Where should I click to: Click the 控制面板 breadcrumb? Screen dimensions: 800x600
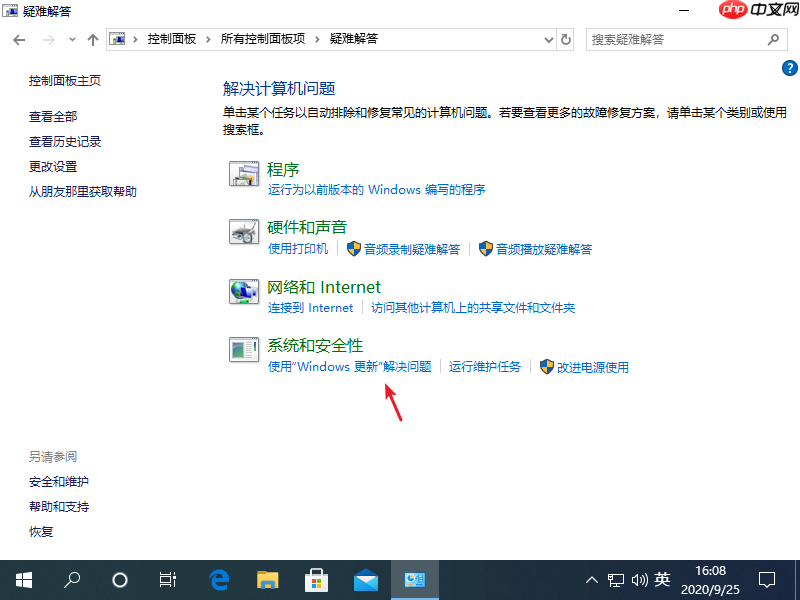click(x=172, y=39)
